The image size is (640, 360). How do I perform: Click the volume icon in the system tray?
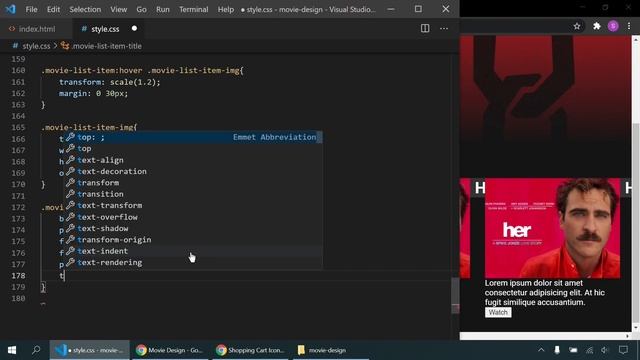(x=605, y=350)
